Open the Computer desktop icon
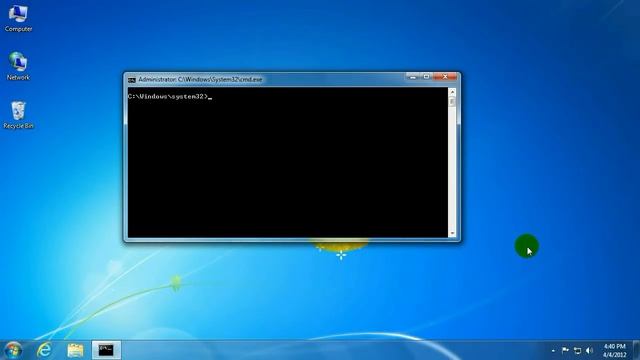The height and width of the screenshot is (360, 640). point(18,18)
